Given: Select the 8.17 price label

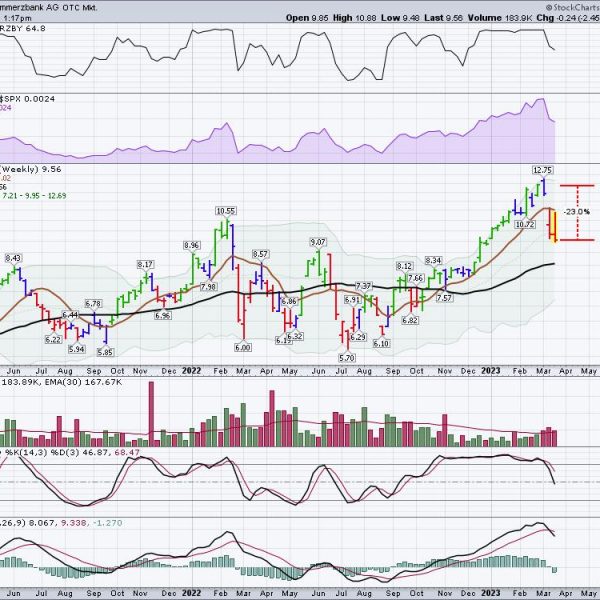Looking at the screenshot, I should pos(145,264).
